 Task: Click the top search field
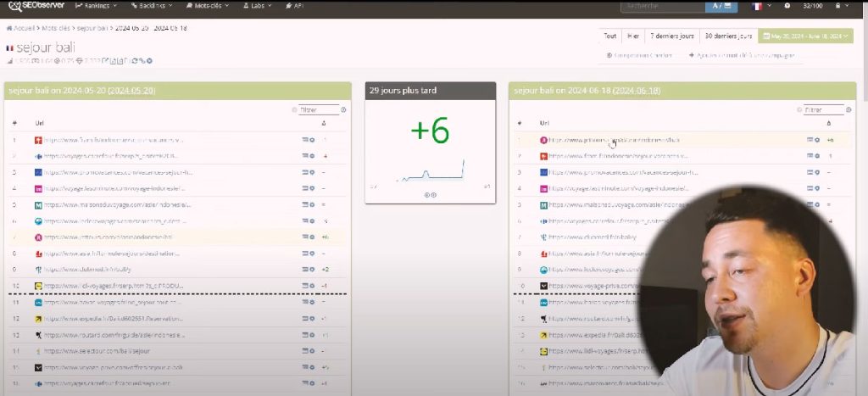click(662, 7)
